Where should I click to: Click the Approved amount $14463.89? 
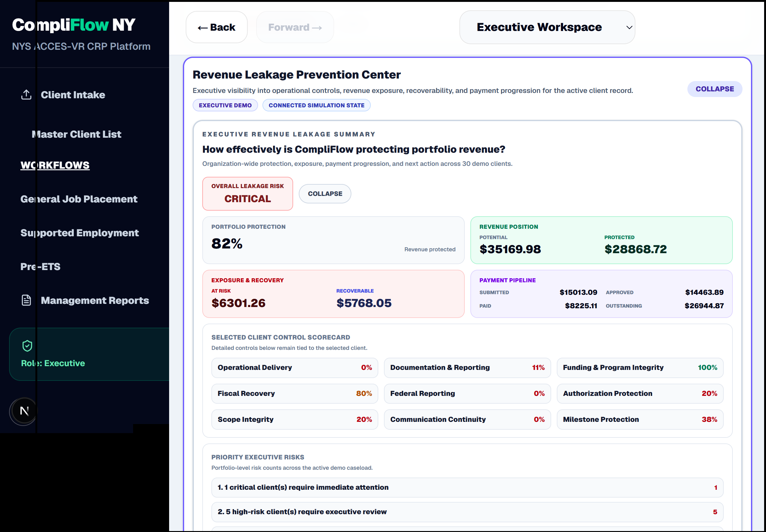[x=704, y=292]
